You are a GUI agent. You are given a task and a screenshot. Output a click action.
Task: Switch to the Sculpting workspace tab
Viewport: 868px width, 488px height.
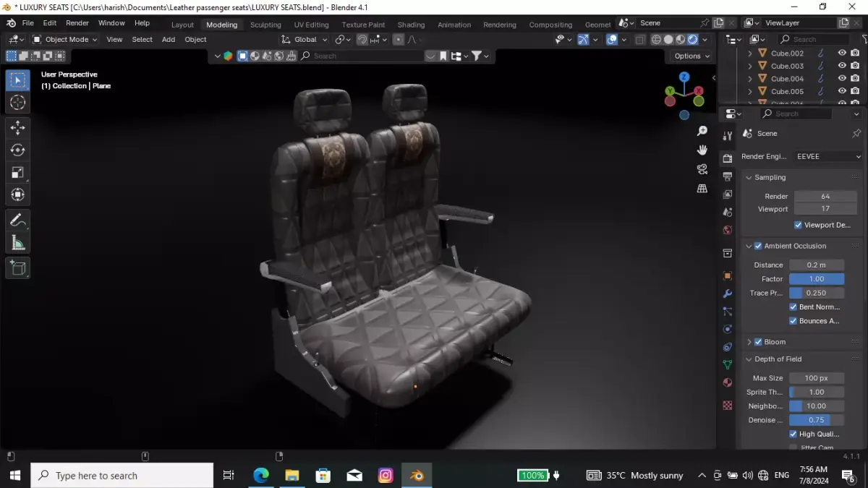point(265,25)
